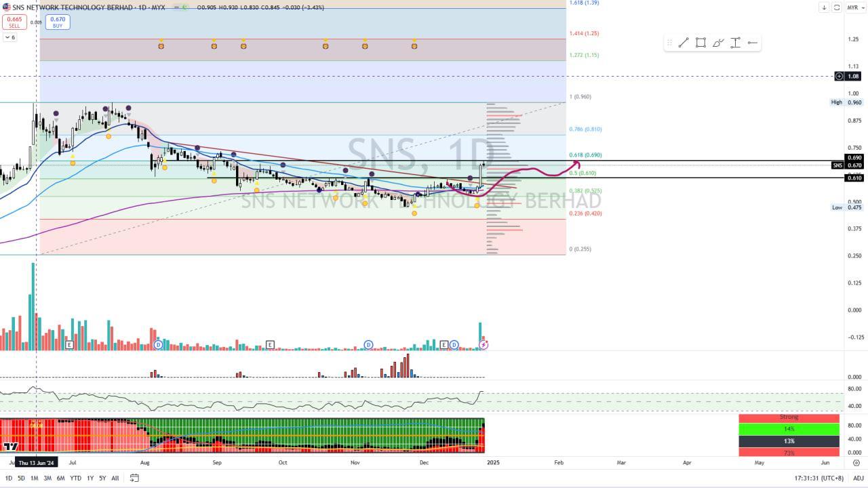Click the 0.236 (0.420) Fibonacci level label
Image resolution: width=868 pixels, height=488 pixels.
[585, 213]
